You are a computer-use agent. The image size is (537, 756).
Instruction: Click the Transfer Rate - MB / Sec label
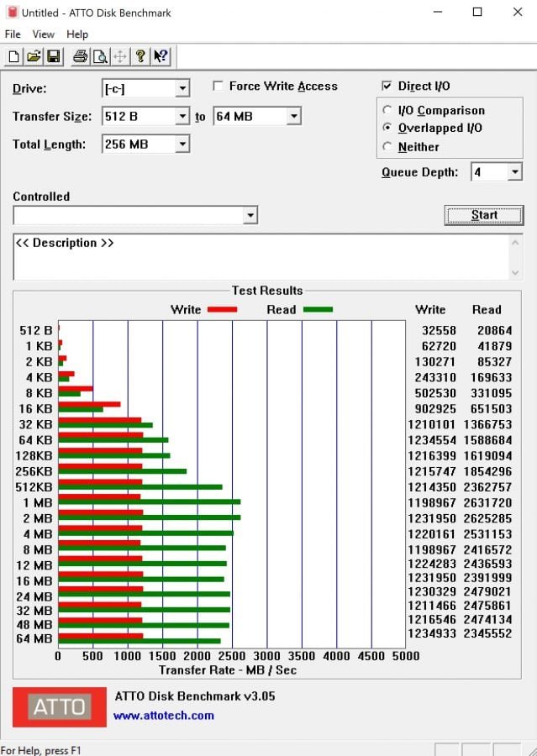pos(228,670)
